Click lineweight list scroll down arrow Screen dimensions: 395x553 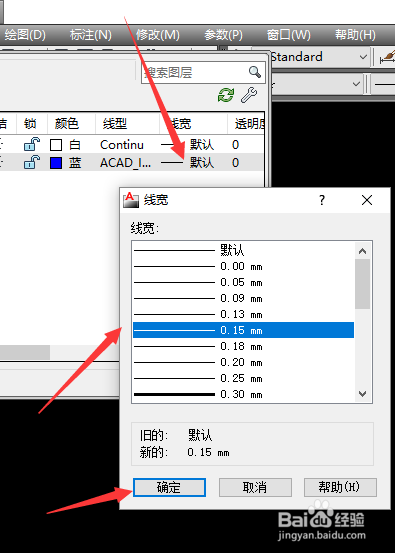(362, 394)
